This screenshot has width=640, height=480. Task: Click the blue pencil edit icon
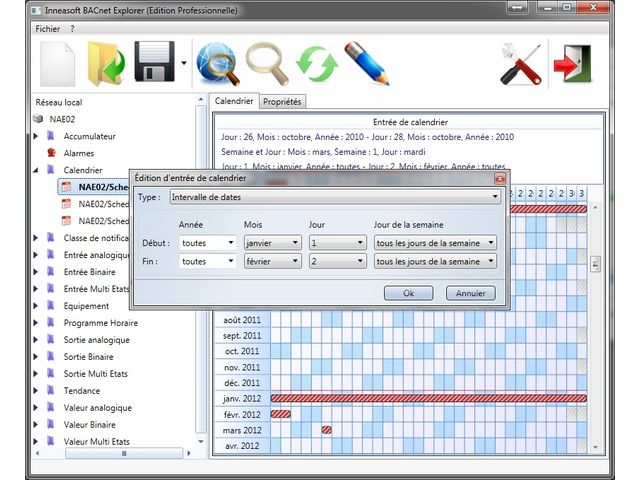tap(365, 65)
